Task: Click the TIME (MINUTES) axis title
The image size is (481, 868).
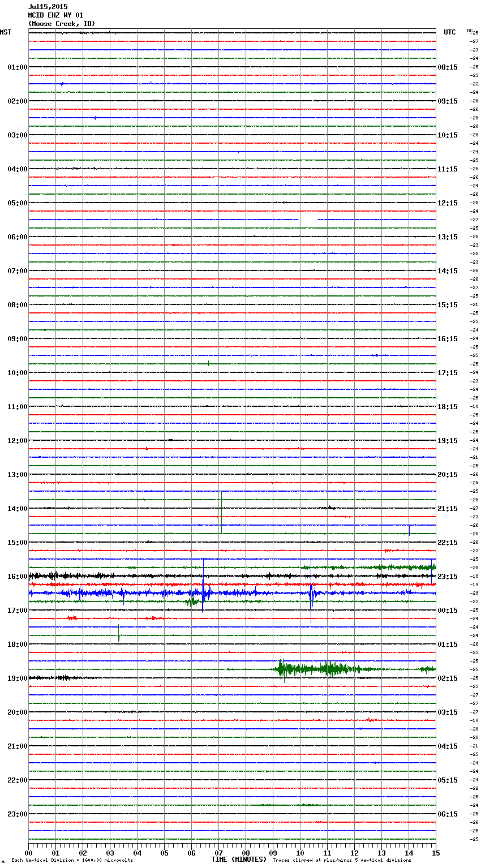Action: 239,860
